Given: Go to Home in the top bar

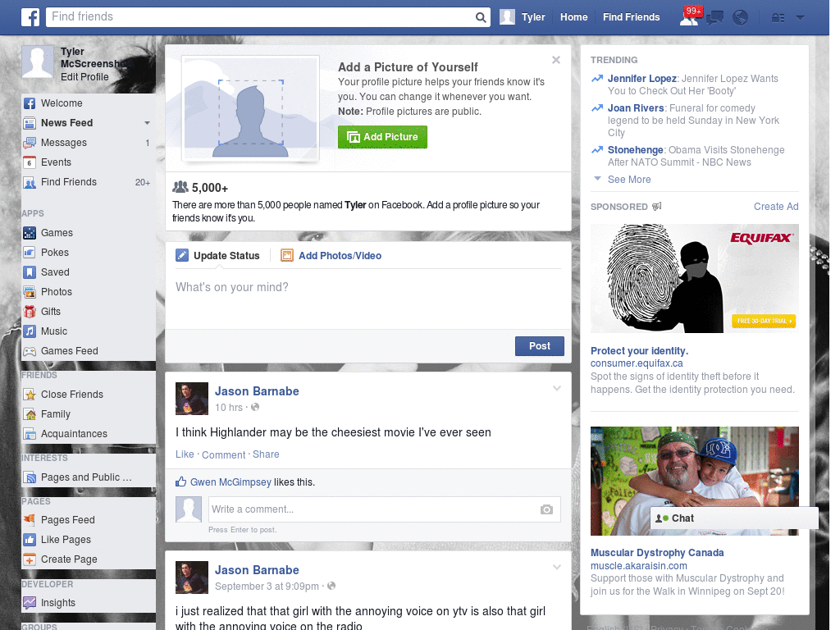Looking at the screenshot, I should click(x=573, y=17).
